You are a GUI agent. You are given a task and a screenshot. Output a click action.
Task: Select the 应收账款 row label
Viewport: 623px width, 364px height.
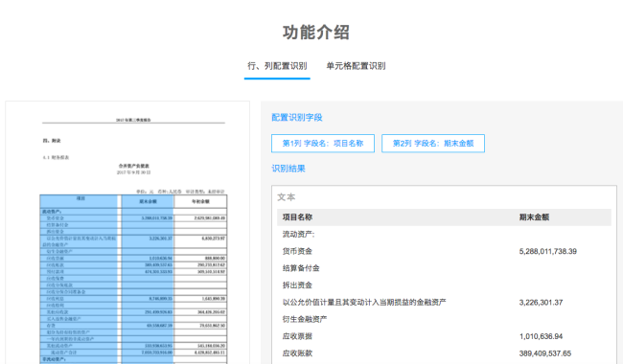297,353
